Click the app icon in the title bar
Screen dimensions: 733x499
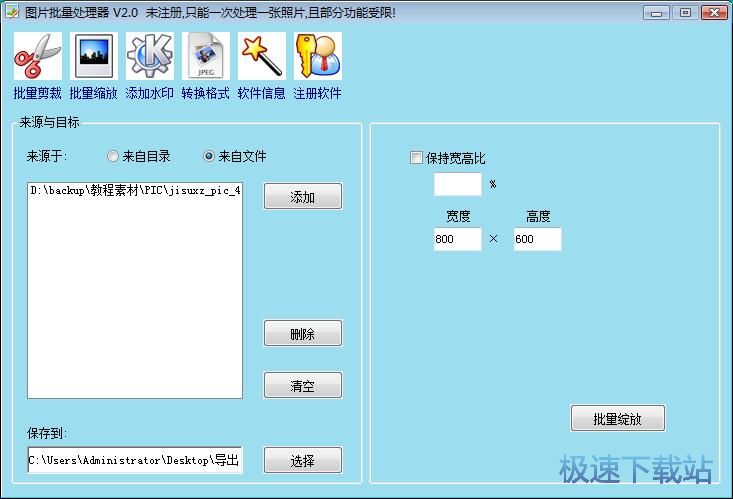12,12
